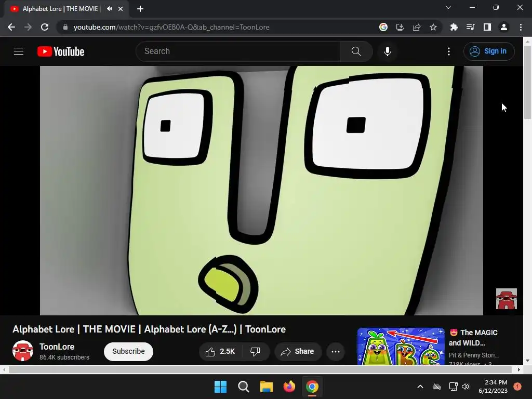This screenshot has height=399, width=532.
Task: Click the horizontal scrollbar thumb
Action: 260,369
